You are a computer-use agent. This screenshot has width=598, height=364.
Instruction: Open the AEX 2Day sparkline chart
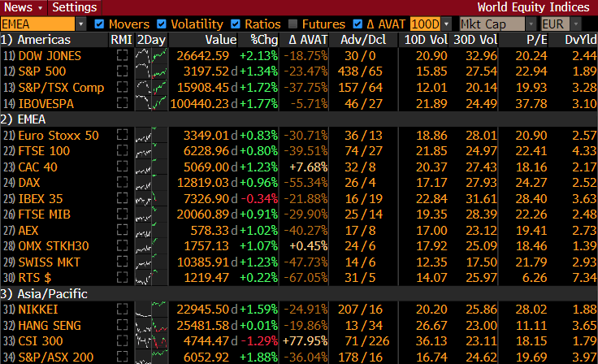point(151,231)
